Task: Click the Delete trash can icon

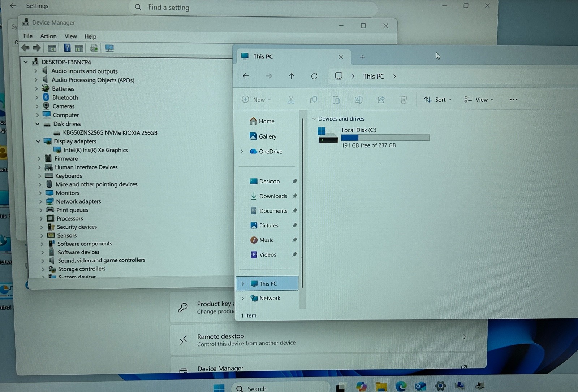Action: (404, 100)
